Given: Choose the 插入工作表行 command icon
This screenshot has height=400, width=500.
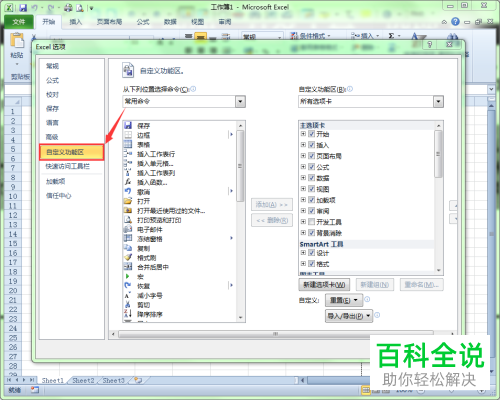Looking at the screenshot, I should [128, 154].
